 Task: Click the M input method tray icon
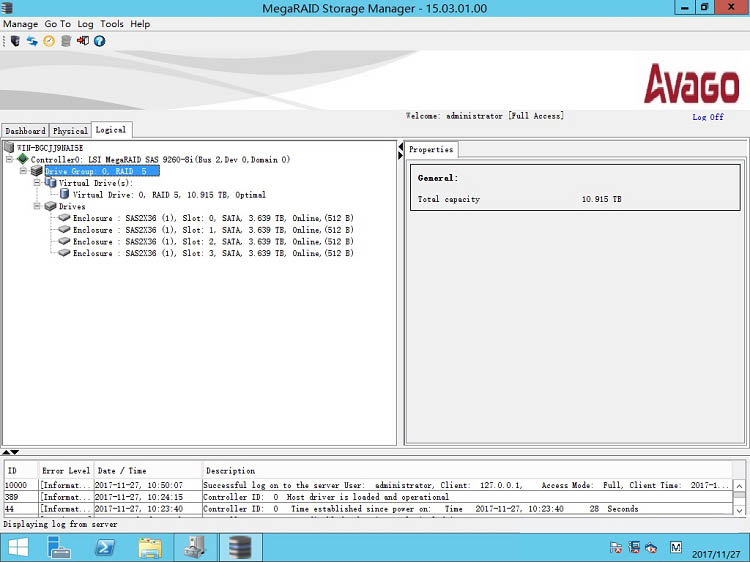click(x=675, y=547)
